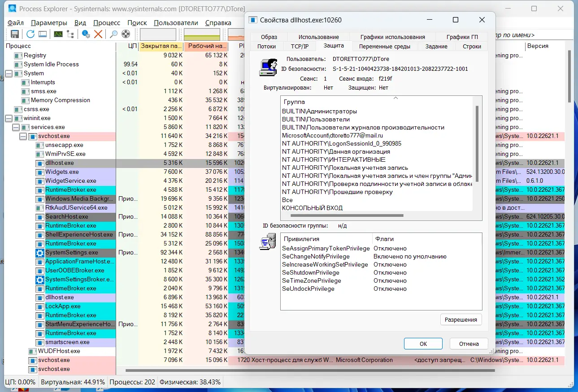Click the process list horizontal scrollbar
Screen dimensions: 578x392
pos(309,370)
